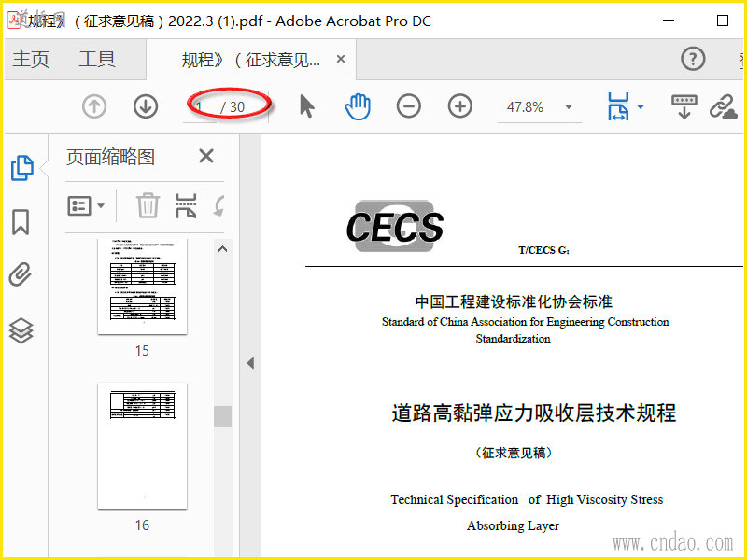The width and height of the screenshot is (747, 560).
Task: Open the attachments paperclip panel
Action: 21,273
